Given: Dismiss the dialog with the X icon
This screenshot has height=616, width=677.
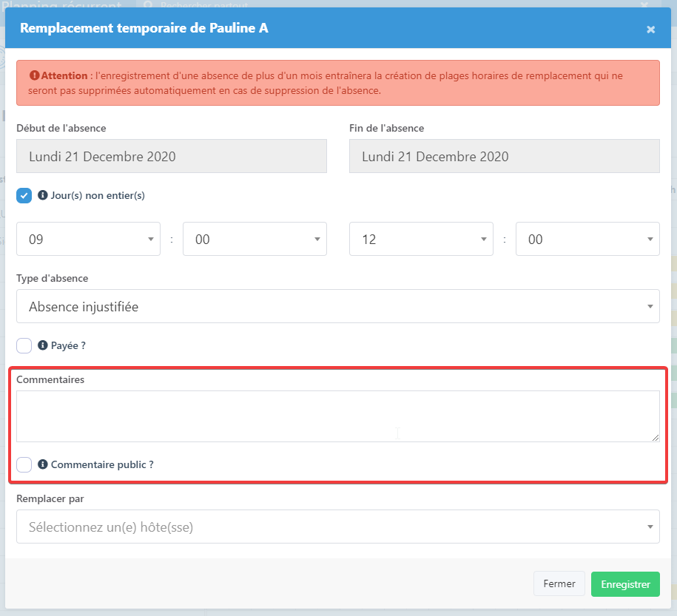Looking at the screenshot, I should pos(650,30).
